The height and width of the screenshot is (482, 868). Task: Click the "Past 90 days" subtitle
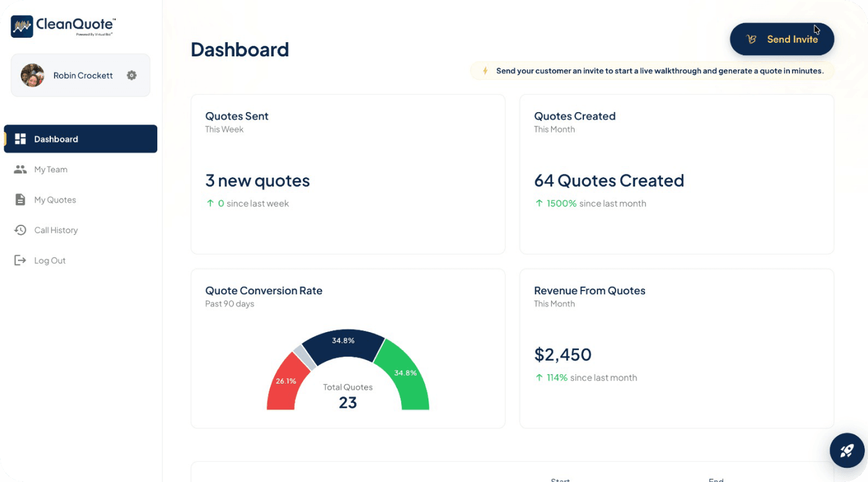[230, 304]
